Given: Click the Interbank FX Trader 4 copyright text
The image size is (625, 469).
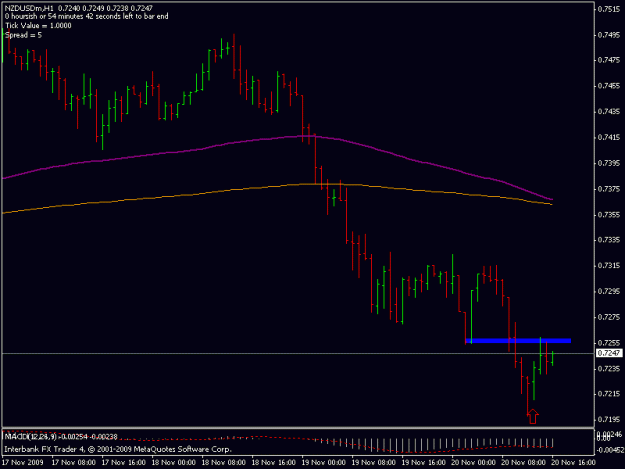Looking at the screenshot, I should [x=118, y=449].
